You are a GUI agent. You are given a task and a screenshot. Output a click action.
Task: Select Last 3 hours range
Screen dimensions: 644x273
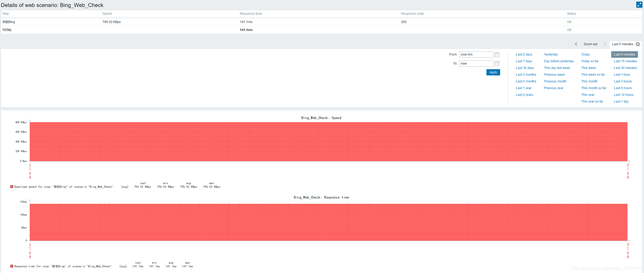(623, 81)
